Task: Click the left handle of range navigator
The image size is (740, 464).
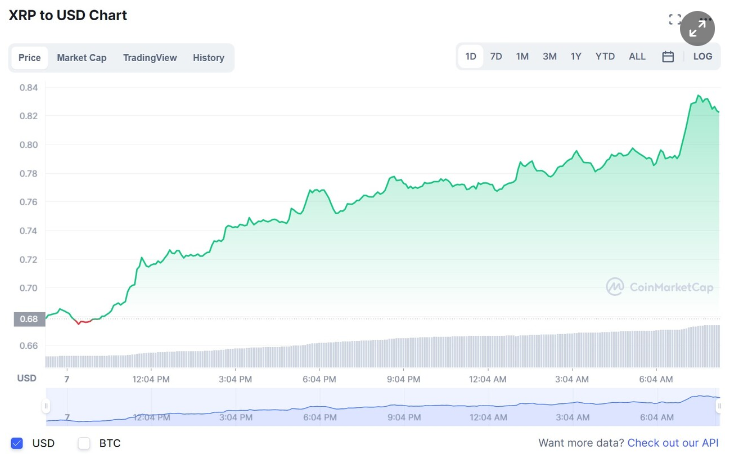Action: pos(46,405)
